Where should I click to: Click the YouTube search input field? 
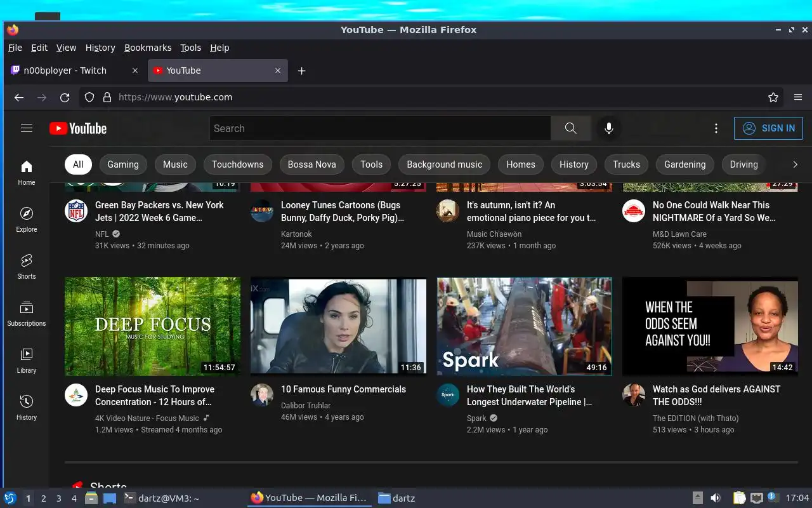[380, 128]
